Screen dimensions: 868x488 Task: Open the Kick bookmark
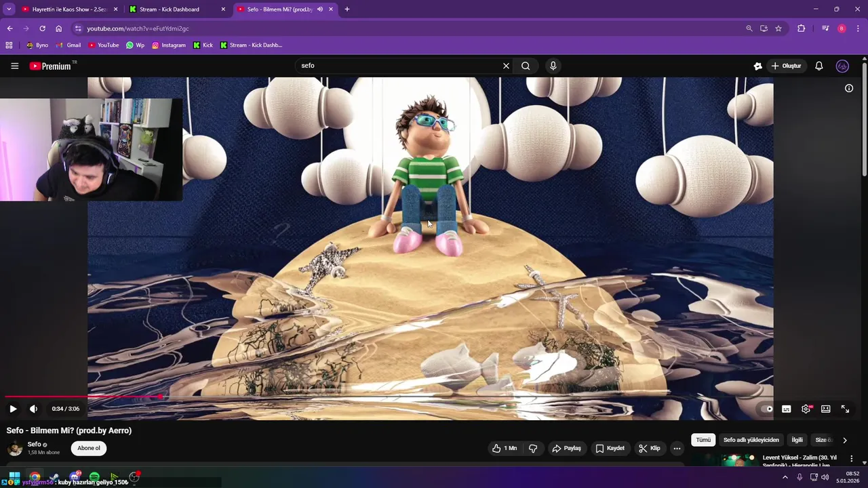click(x=203, y=45)
